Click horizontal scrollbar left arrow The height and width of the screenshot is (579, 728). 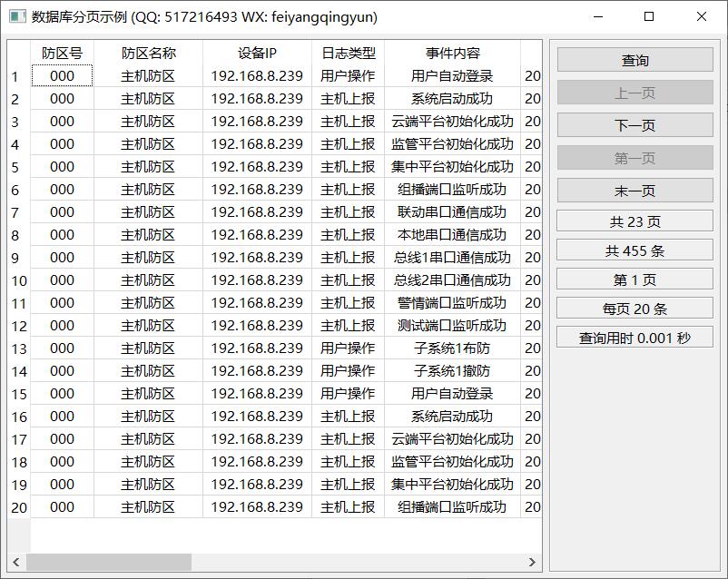(16, 563)
